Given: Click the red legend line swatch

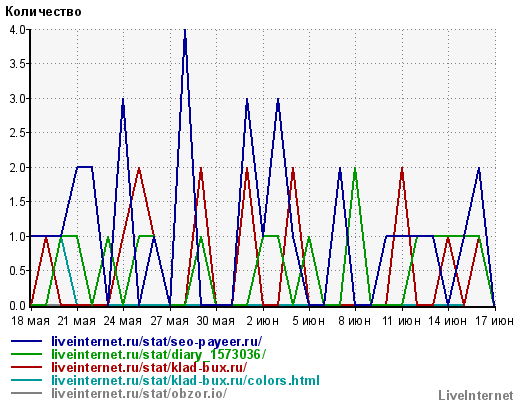Looking at the screenshot, I should point(26,367).
